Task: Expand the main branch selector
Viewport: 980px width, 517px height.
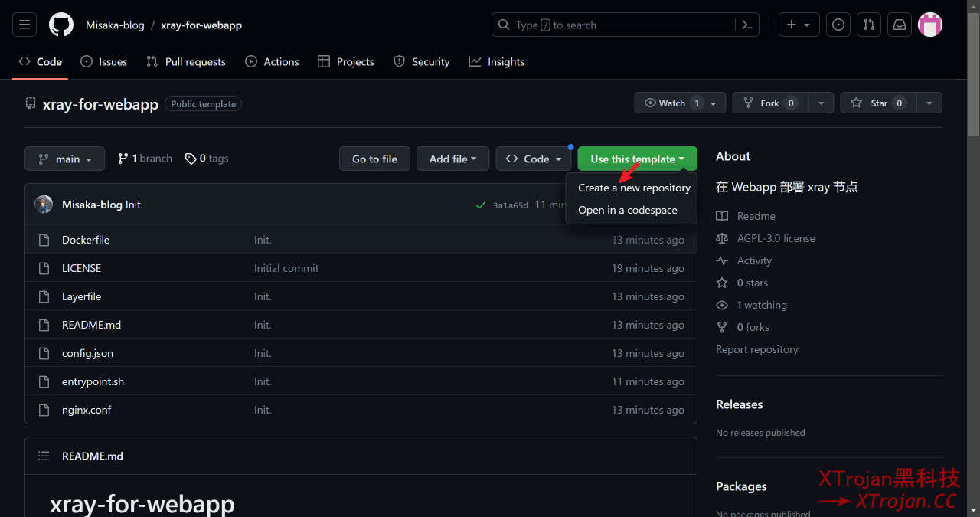Action: (x=64, y=159)
